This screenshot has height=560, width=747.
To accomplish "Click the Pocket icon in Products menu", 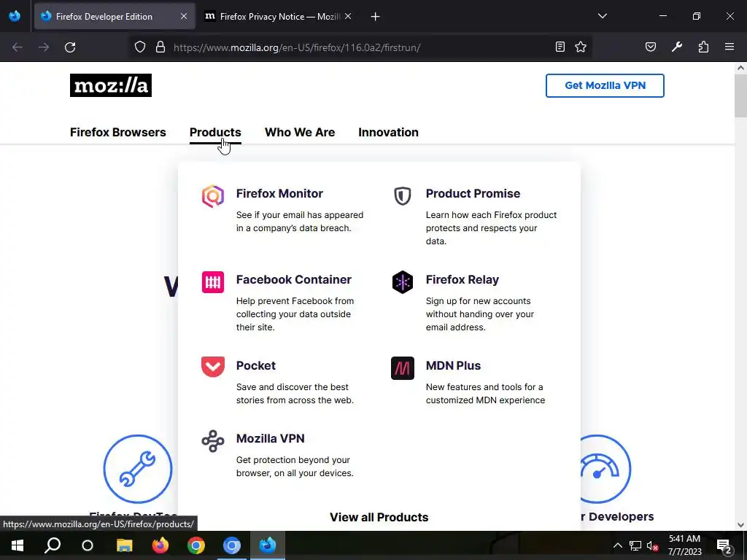I will [212, 367].
